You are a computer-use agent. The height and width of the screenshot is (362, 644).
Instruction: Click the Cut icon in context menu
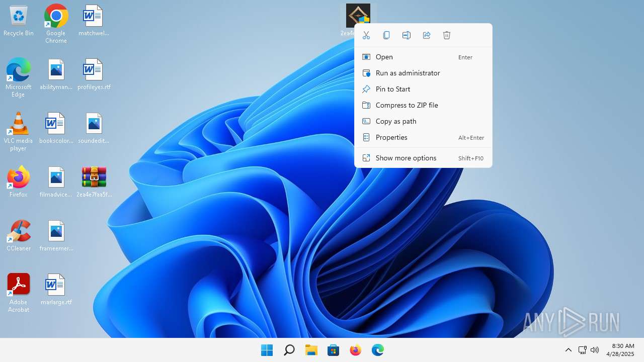366,35
